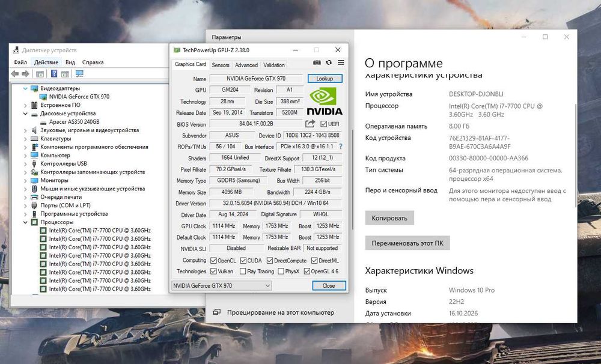Switch to the Advanced tab in GPU-Z
The image size is (601, 364).
246,65
